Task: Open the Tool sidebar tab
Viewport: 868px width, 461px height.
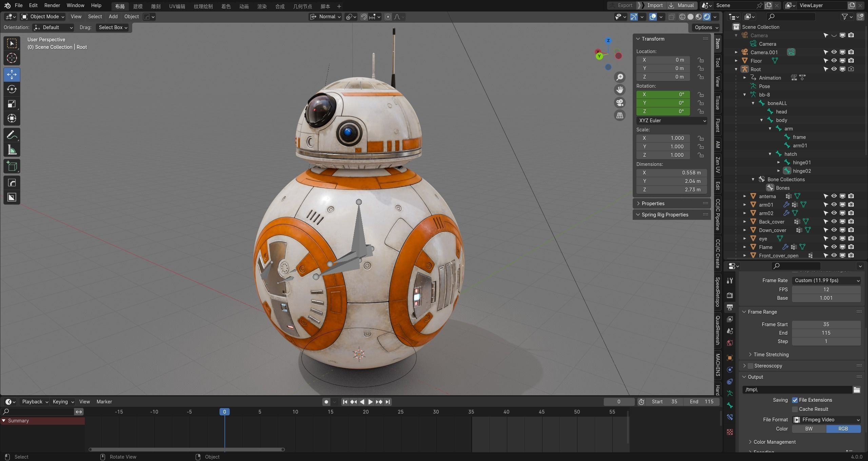Action: click(718, 63)
